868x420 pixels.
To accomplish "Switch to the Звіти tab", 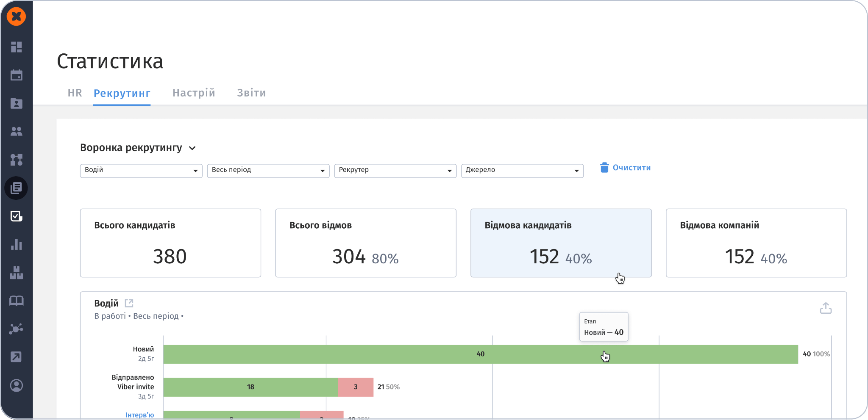I will (251, 93).
